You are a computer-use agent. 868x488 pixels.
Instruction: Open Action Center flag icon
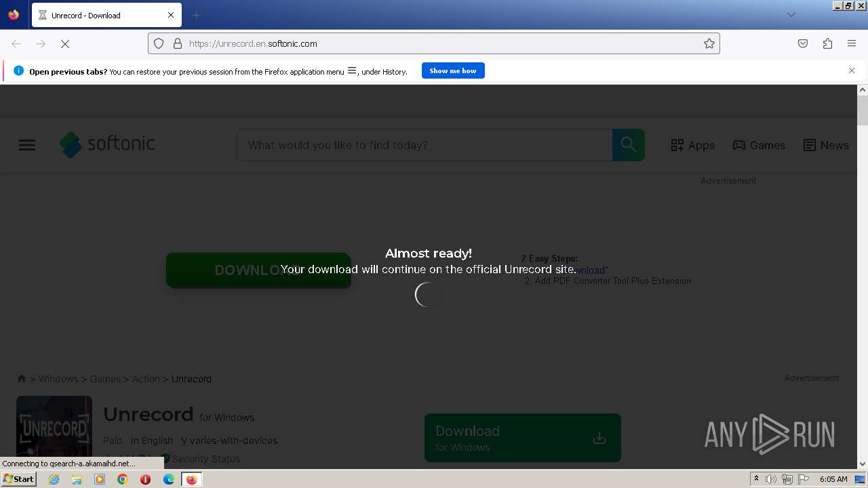[804, 479]
